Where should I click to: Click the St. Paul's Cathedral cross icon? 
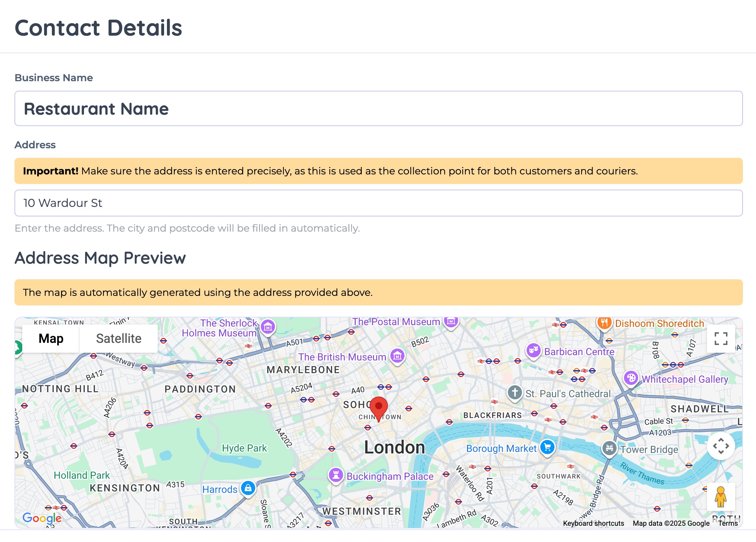[515, 392]
